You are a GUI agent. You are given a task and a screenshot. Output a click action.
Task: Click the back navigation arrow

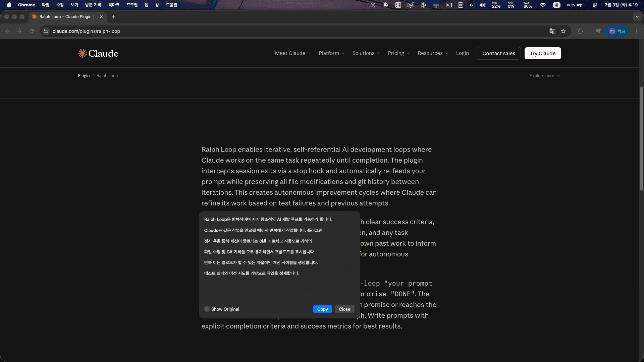tap(7, 31)
